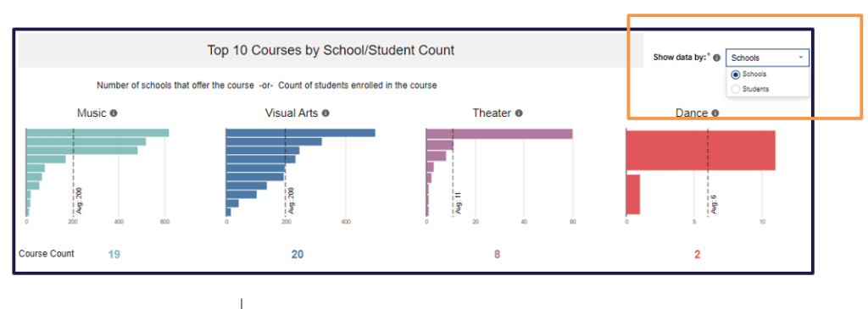Screen dimensions: 868x309
Task: Click the Dance info icon
Action: tap(715, 113)
